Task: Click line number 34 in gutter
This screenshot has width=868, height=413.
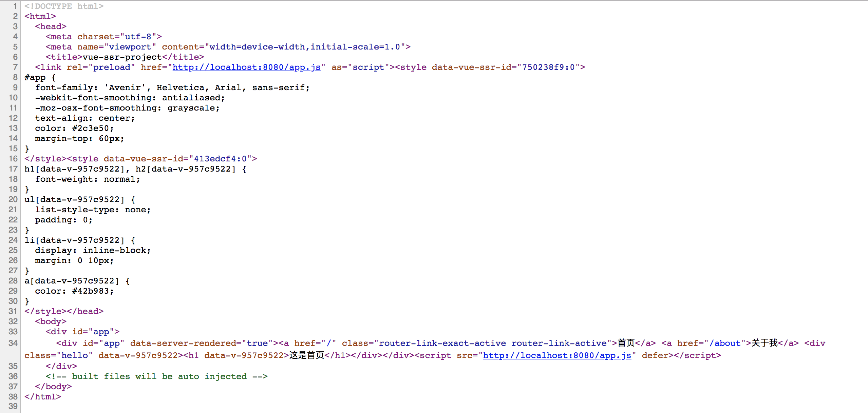Action: coord(13,343)
